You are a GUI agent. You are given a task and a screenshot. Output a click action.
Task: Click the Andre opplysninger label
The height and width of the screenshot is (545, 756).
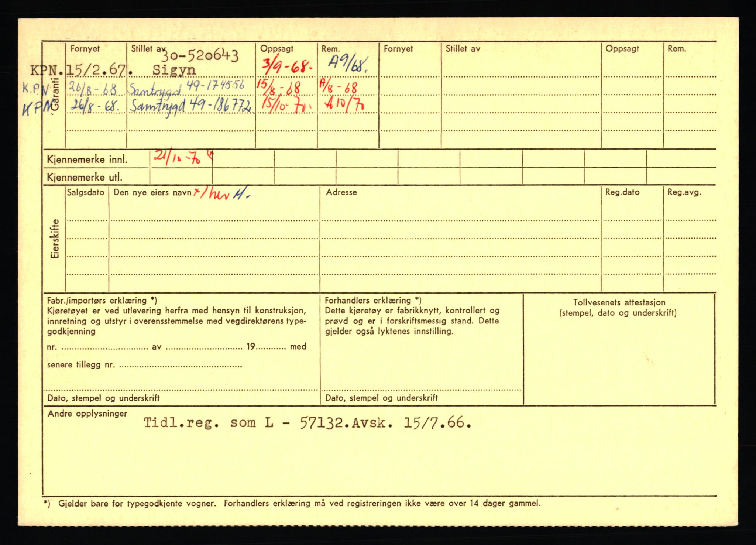(87, 414)
